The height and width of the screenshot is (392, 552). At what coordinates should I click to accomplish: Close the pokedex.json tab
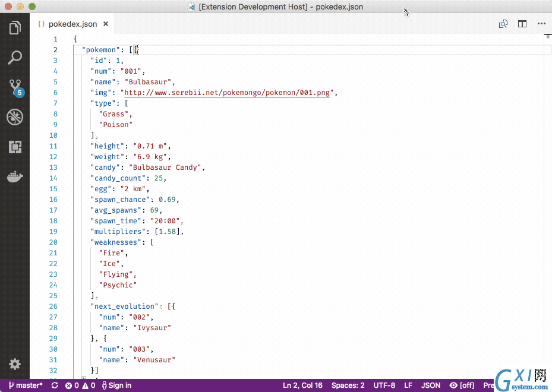(x=106, y=24)
